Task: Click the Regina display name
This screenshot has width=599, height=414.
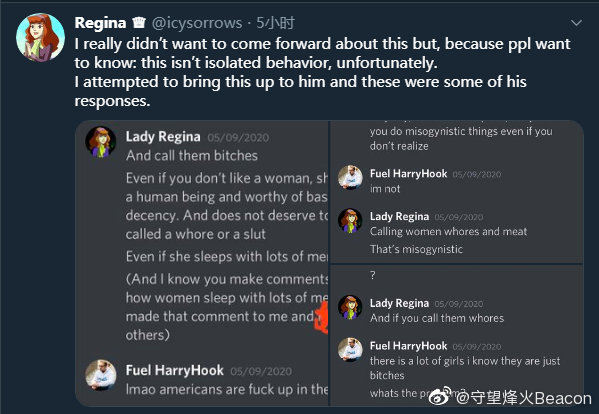Action: [x=100, y=23]
